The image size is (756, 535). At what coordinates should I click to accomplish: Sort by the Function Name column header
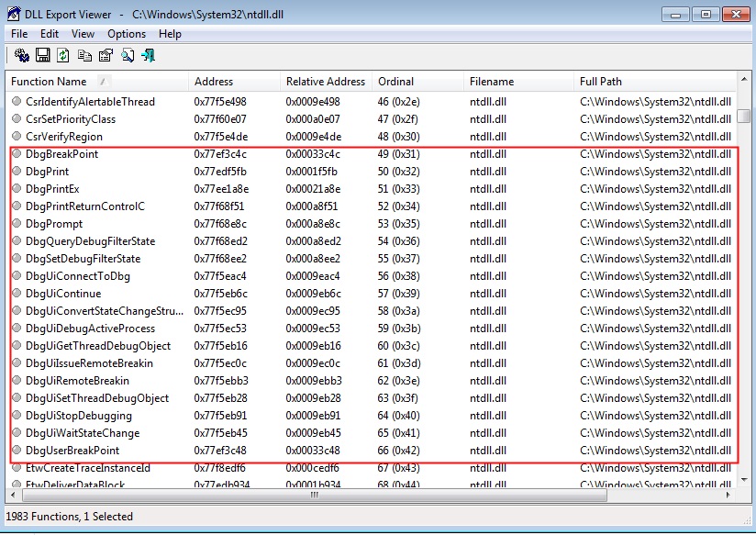tap(50, 81)
